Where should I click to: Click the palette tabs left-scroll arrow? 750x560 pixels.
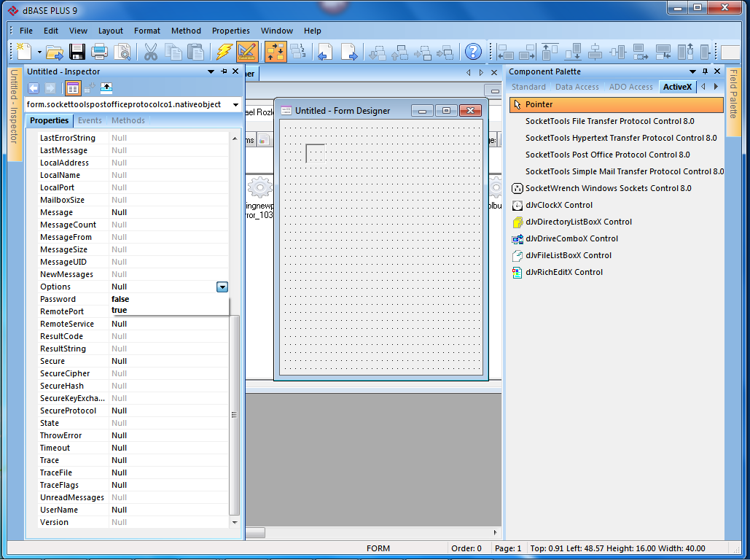(x=703, y=87)
